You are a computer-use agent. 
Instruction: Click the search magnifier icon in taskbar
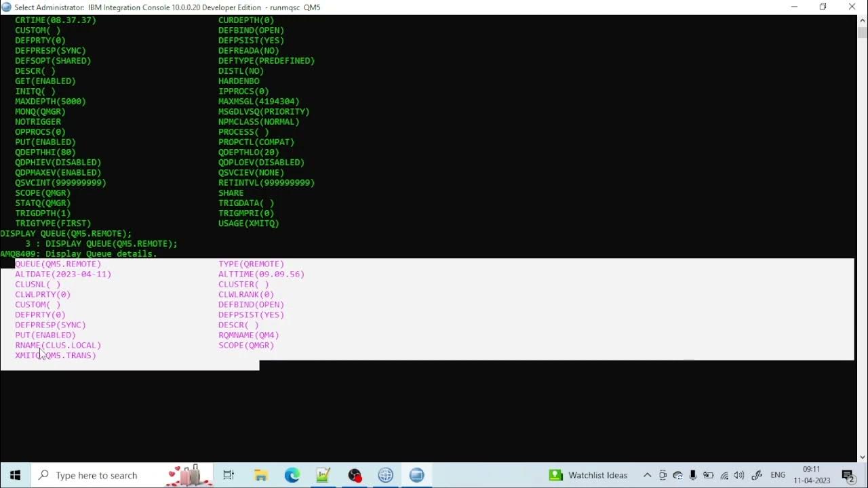point(43,475)
